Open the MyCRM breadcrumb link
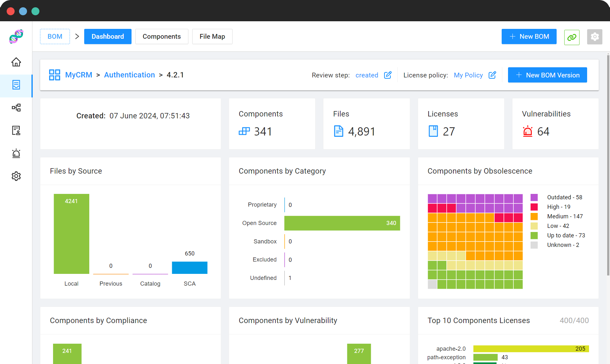 pos(78,75)
